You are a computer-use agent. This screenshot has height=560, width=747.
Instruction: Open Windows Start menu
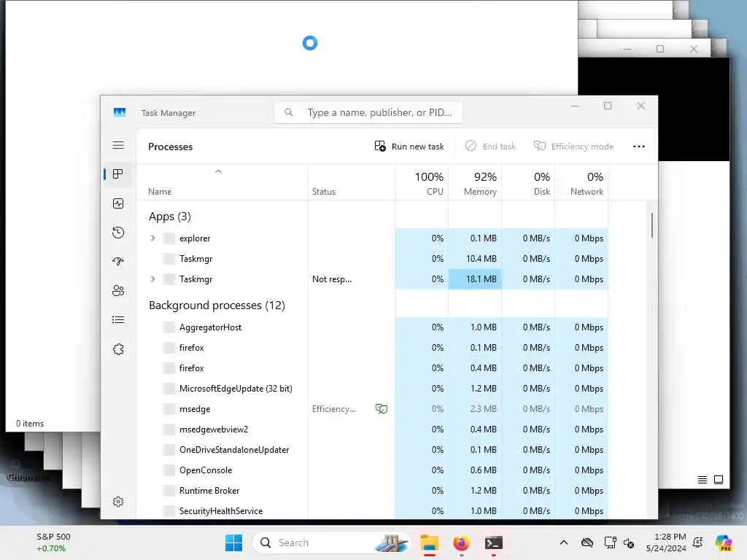click(233, 542)
